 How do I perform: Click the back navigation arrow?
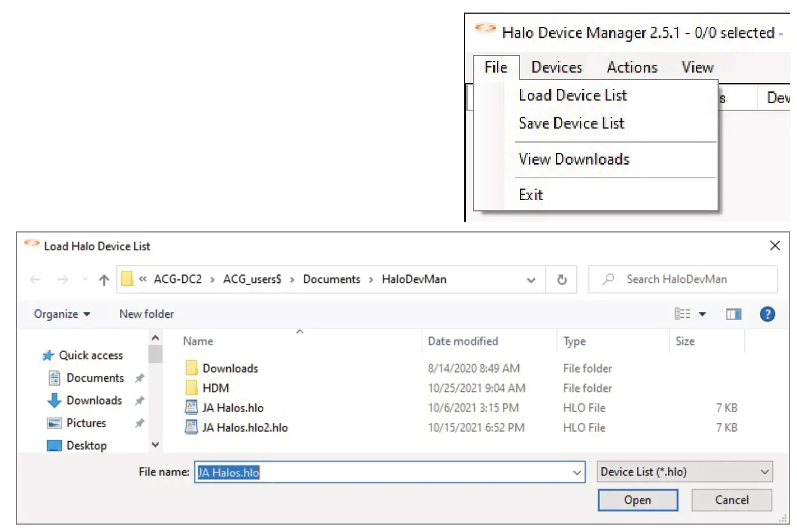coord(35,279)
